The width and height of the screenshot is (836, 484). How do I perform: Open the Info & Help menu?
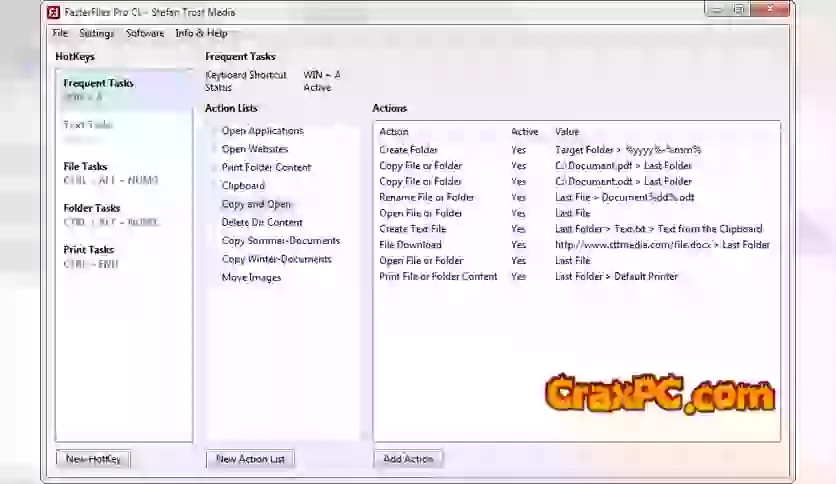[202, 33]
